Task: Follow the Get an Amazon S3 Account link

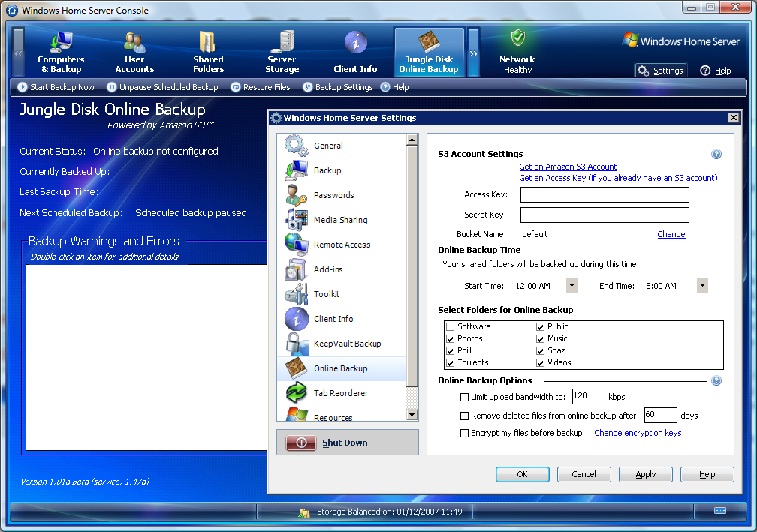Action: (x=568, y=167)
